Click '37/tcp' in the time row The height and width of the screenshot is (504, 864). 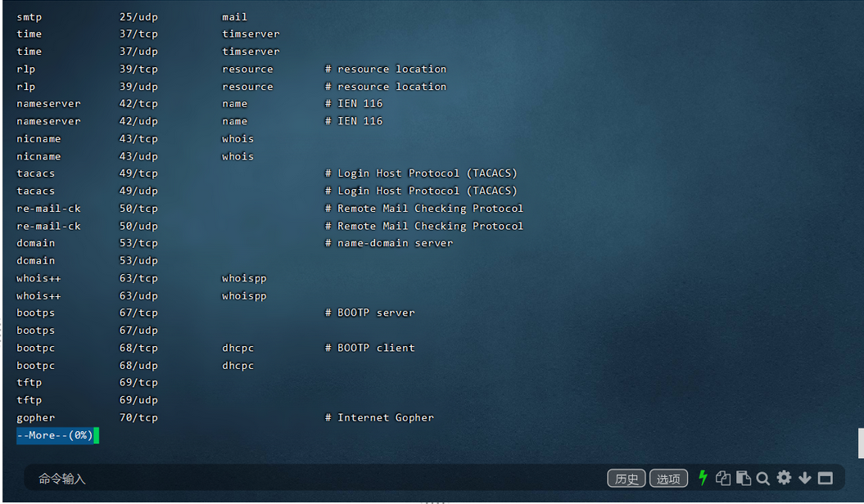(138, 34)
